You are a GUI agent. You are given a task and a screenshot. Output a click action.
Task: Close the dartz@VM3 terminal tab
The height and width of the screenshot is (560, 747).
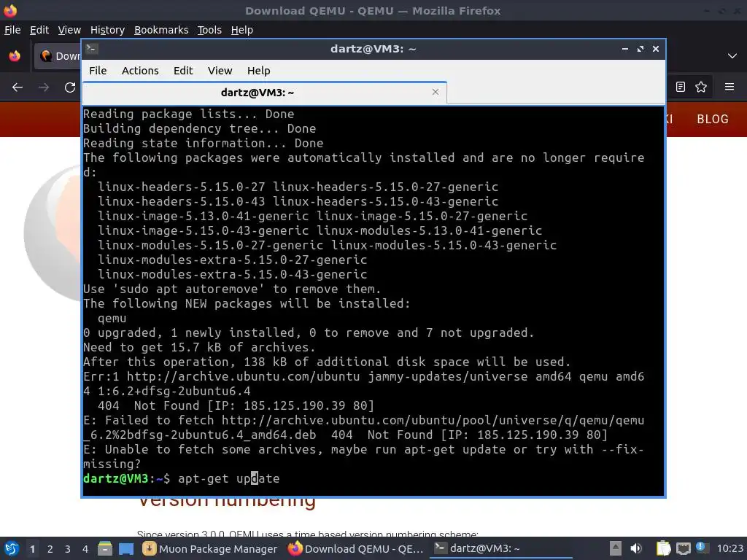(x=435, y=92)
